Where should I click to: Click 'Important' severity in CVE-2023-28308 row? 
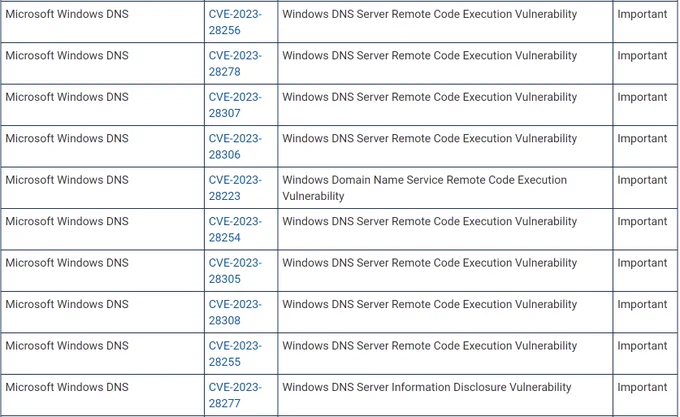(642, 304)
